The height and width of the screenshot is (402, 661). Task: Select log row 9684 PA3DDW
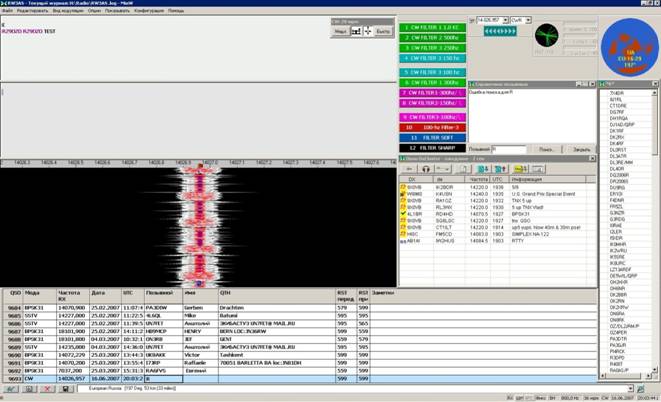300,308
